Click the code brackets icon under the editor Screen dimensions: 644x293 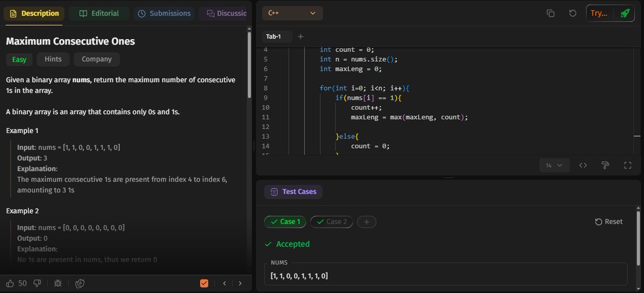coord(583,166)
